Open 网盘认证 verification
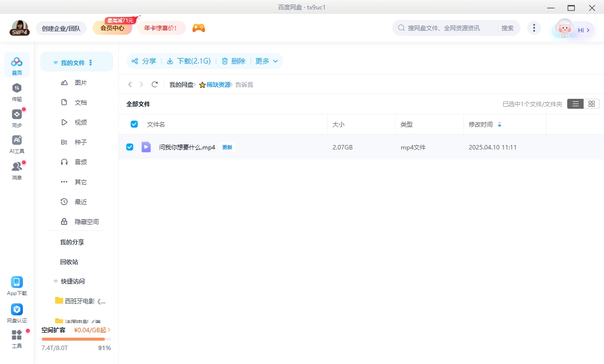 [17, 313]
